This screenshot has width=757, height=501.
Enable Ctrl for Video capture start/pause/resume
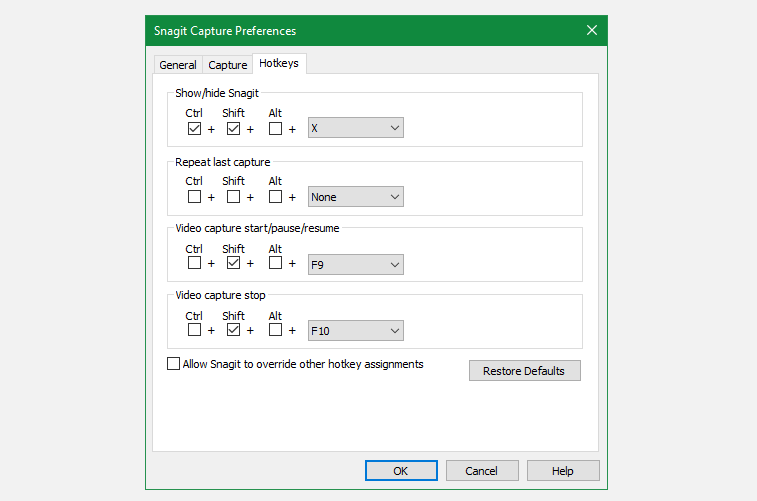(194, 263)
